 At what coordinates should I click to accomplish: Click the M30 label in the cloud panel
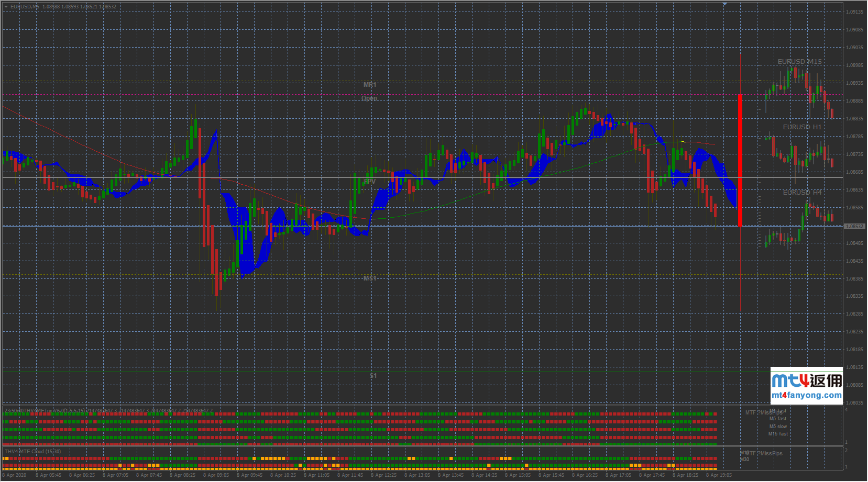point(744,459)
